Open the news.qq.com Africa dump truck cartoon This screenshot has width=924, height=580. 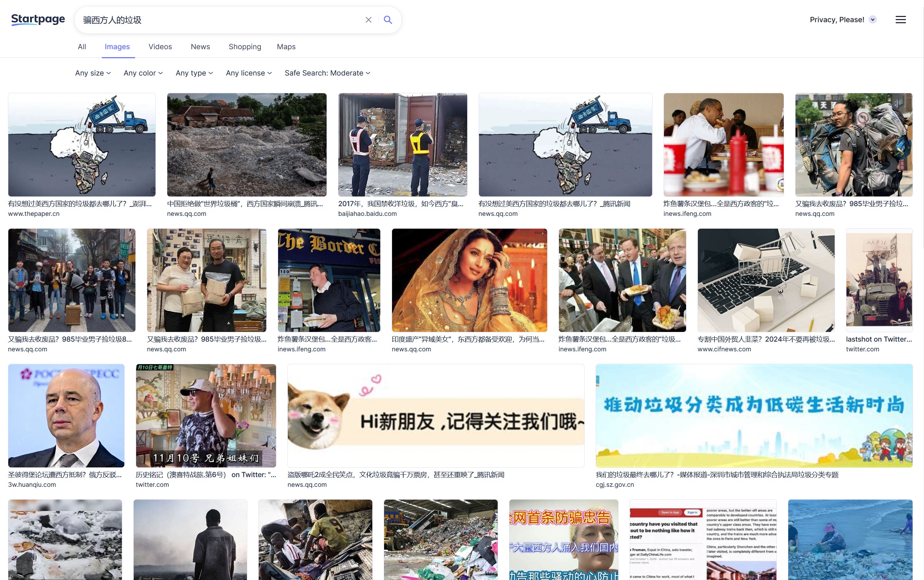point(565,144)
